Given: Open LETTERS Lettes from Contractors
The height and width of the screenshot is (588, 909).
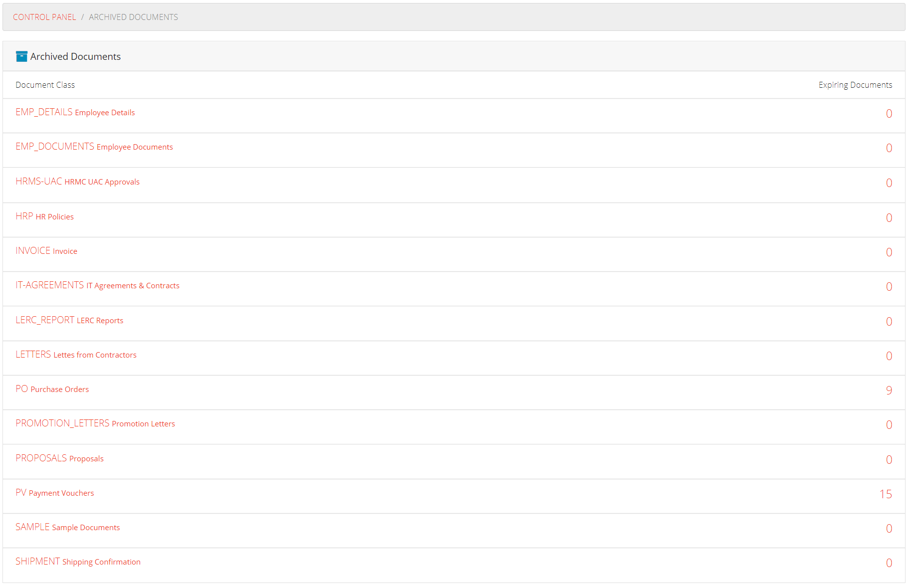Looking at the screenshot, I should [76, 355].
